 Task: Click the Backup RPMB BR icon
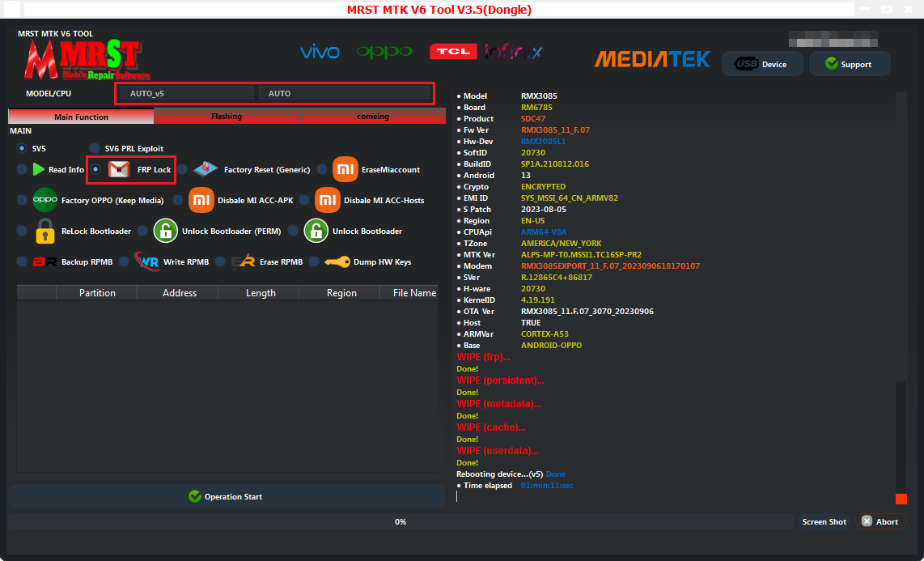45,262
